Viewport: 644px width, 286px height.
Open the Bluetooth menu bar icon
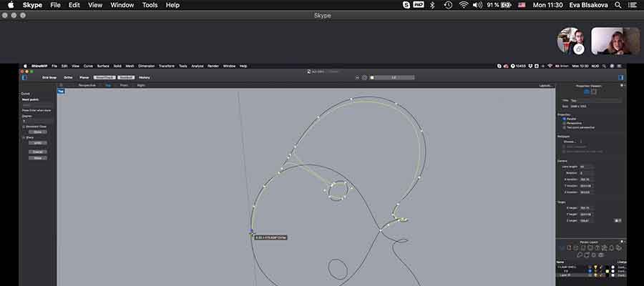point(432,5)
